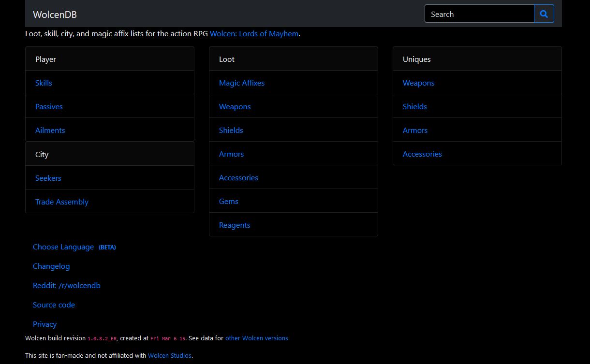This screenshot has width=590, height=364.
Task: Open the Skills page under Player
Action: click(44, 83)
